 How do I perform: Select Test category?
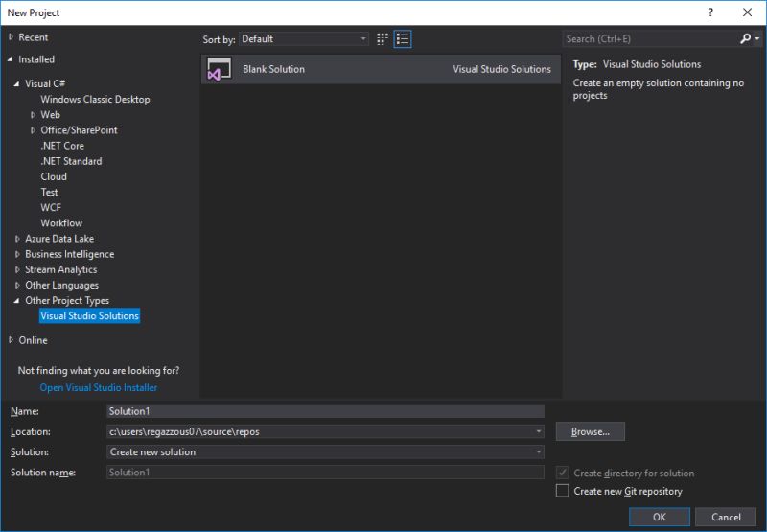coord(50,192)
